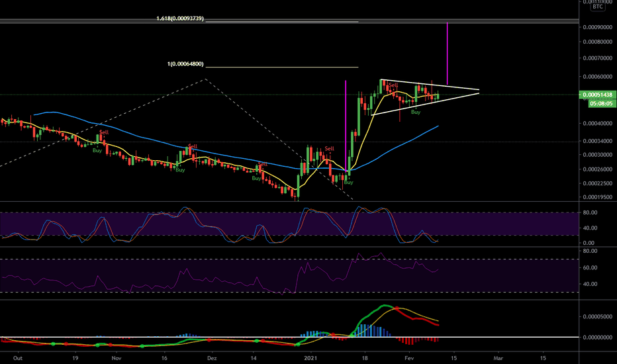
Task: Click the 0.00019500 price axis label
Action: click(597, 197)
